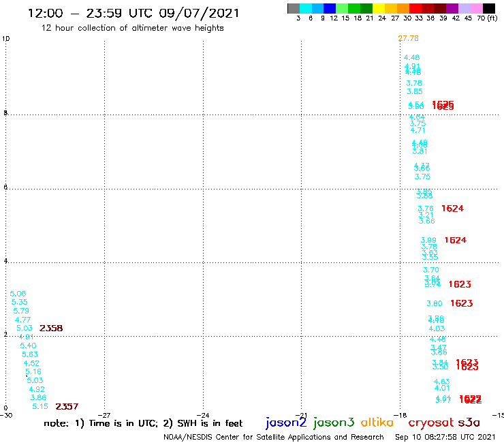The height and width of the screenshot is (443, 504).
Task: Click the dark red time label 2357
Action: [x=67, y=407]
